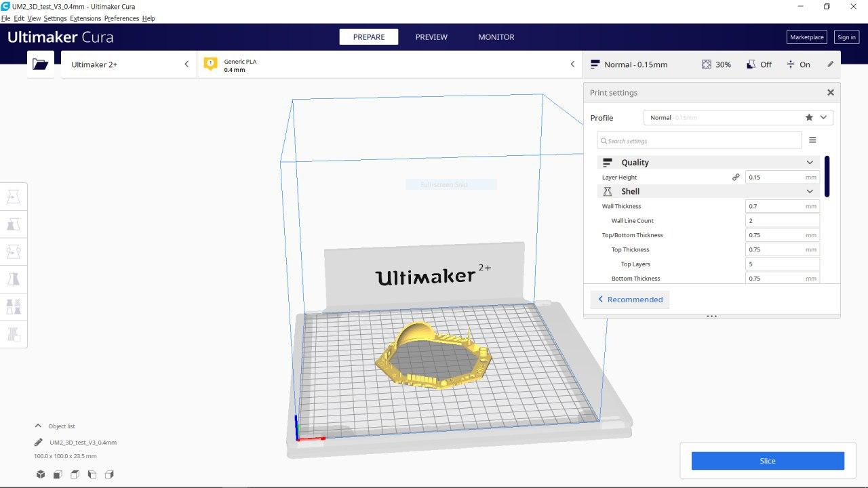Open the File menu
The image size is (868, 488).
coord(6,18)
